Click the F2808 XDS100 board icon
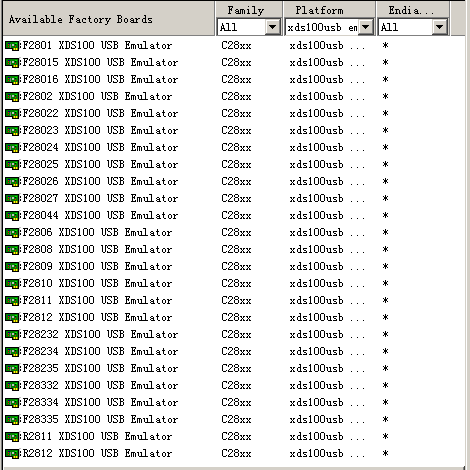This screenshot has width=470, height=470. point(12,249)
